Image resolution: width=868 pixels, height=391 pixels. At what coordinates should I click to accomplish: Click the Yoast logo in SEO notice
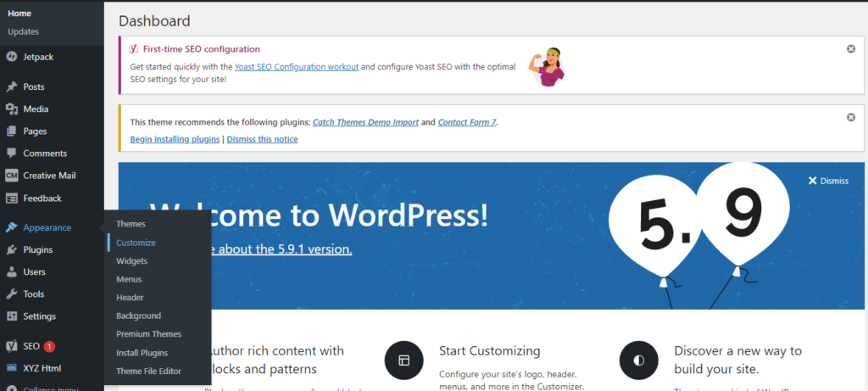click(133, 48)
